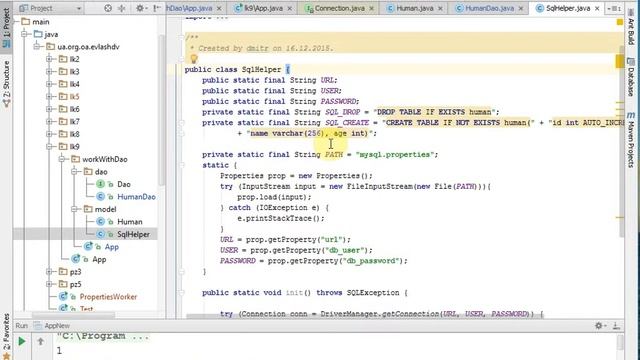Select the SqlHelper.java editor tab

click(x=568, y=8)
